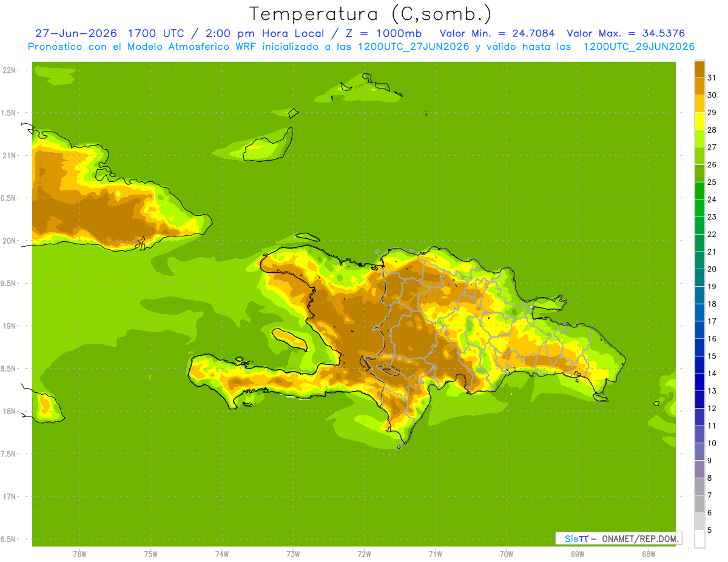Click the '19N' latitude label
The width and height of the screenshot is (728, 562).
(x=10, y=326)
